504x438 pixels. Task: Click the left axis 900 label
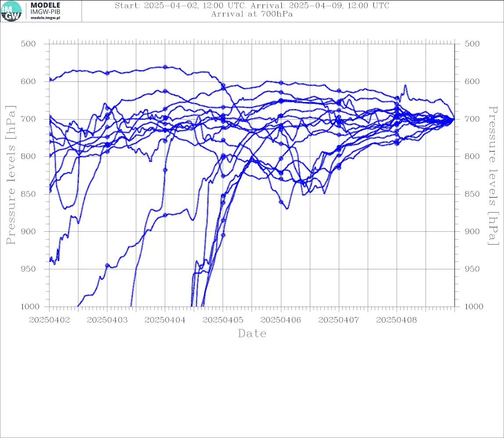point(28,231)
